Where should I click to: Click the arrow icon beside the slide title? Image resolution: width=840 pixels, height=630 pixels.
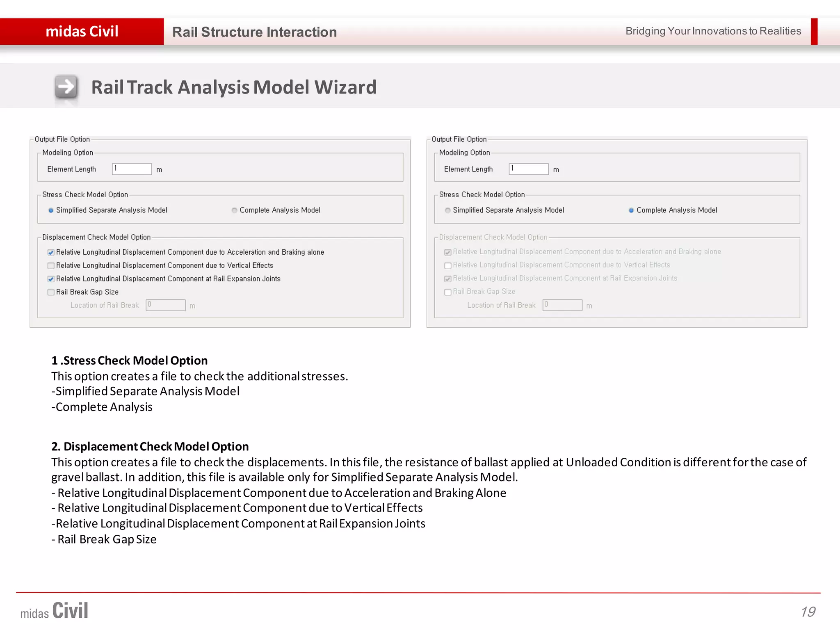[x=66, y=87]
